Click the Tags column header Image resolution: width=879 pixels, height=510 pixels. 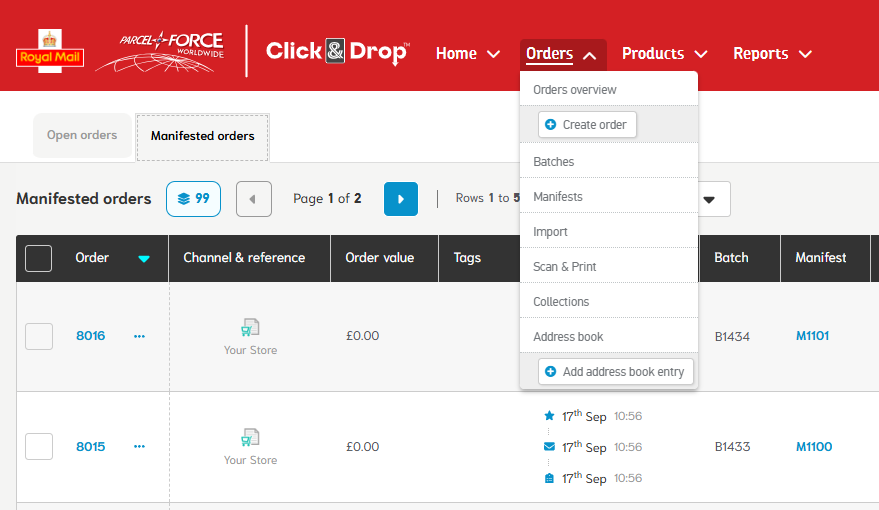click(467, 258)
